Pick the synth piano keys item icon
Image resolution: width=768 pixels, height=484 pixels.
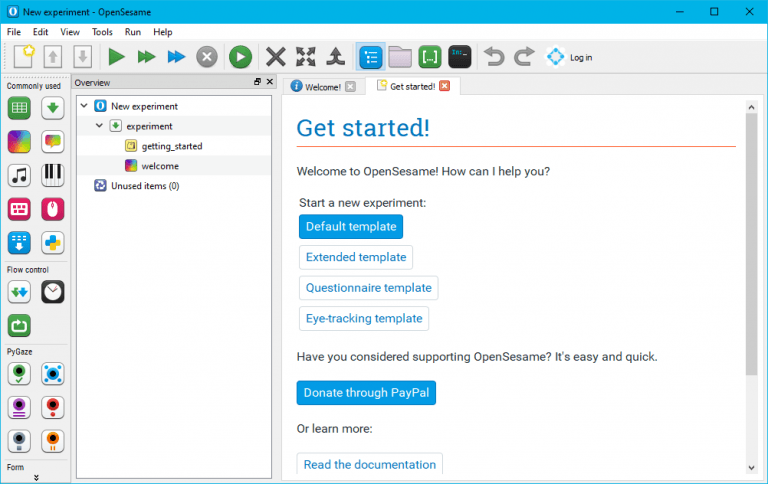(x=53, y=175)
